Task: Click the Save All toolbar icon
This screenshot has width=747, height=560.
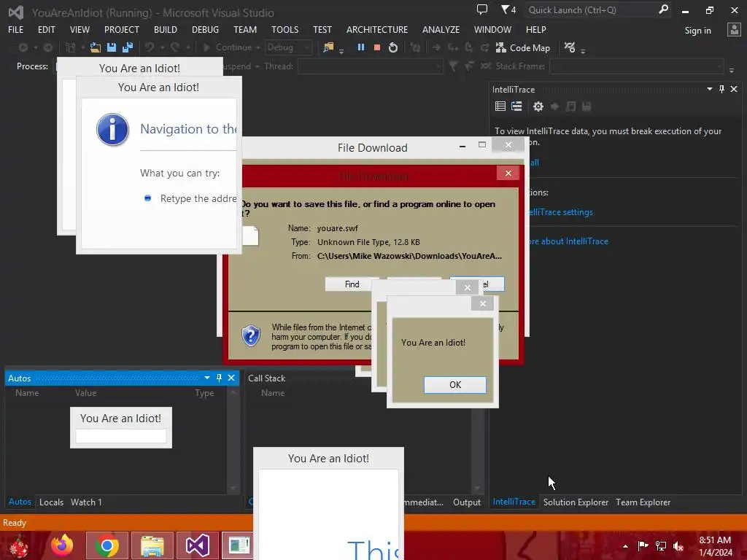Action: tap(128, 47)
